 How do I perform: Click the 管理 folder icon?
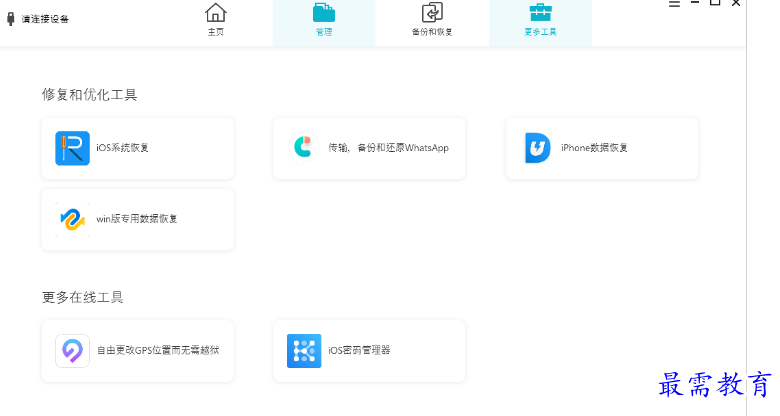coord(324,13)
